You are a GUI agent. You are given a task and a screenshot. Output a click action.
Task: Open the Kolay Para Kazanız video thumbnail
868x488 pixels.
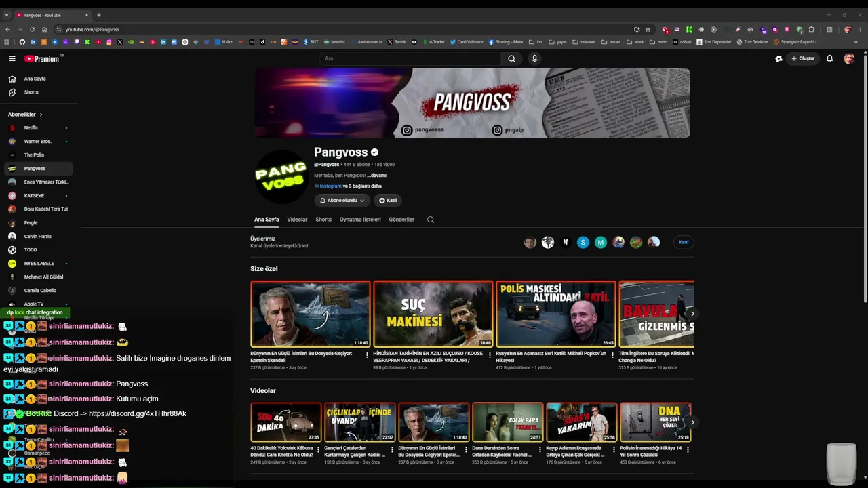(x=508, y=422)
